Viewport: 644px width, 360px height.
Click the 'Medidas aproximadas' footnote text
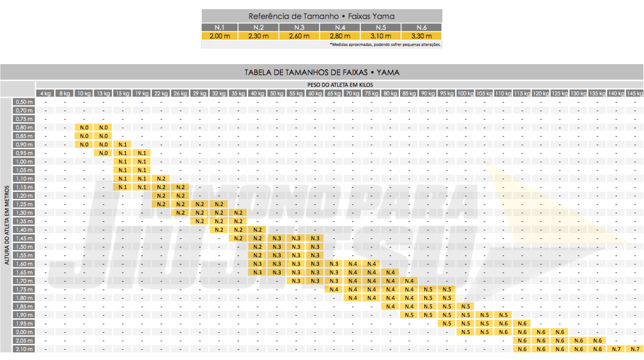tap(385, 44)
